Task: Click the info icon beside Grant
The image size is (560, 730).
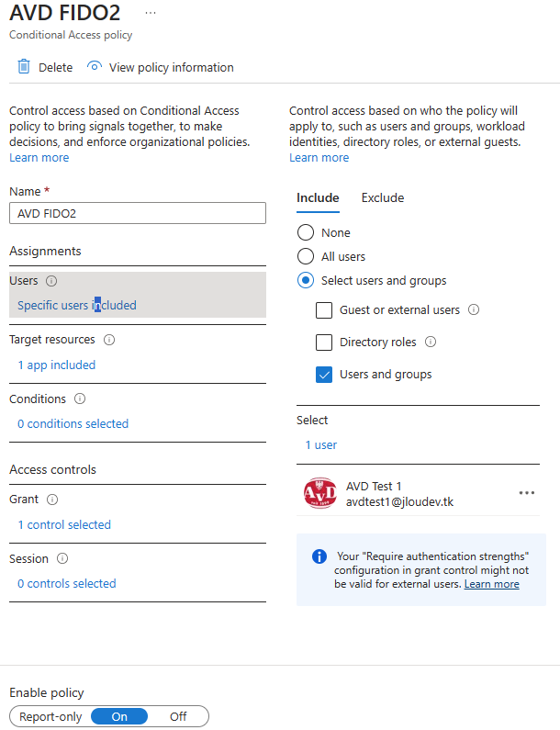Action: coord(52,500)
